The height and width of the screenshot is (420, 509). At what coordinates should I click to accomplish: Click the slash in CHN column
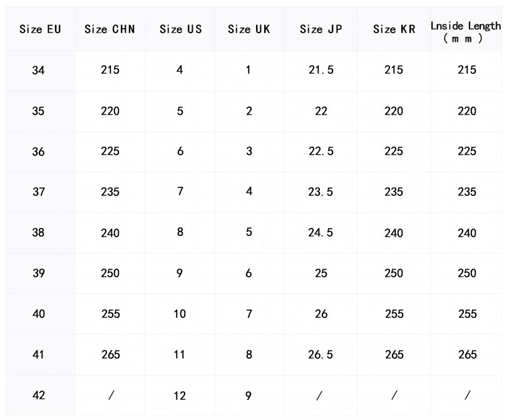point(111,396)
